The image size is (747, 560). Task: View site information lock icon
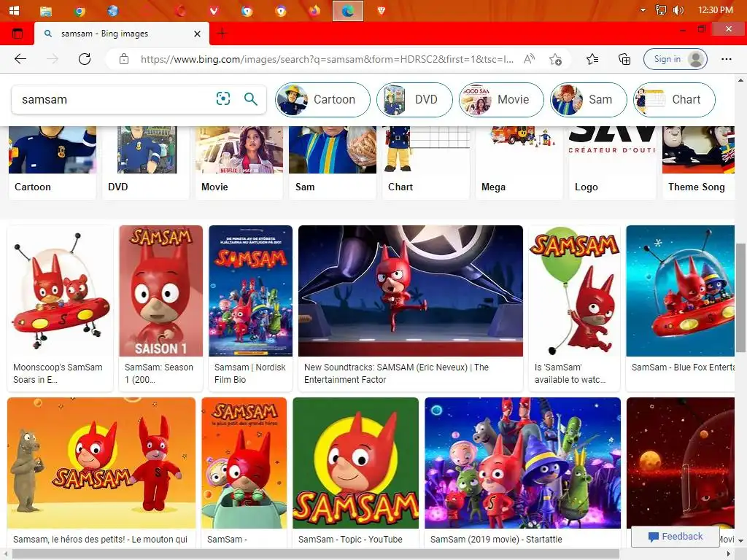(x=124, y=59)
